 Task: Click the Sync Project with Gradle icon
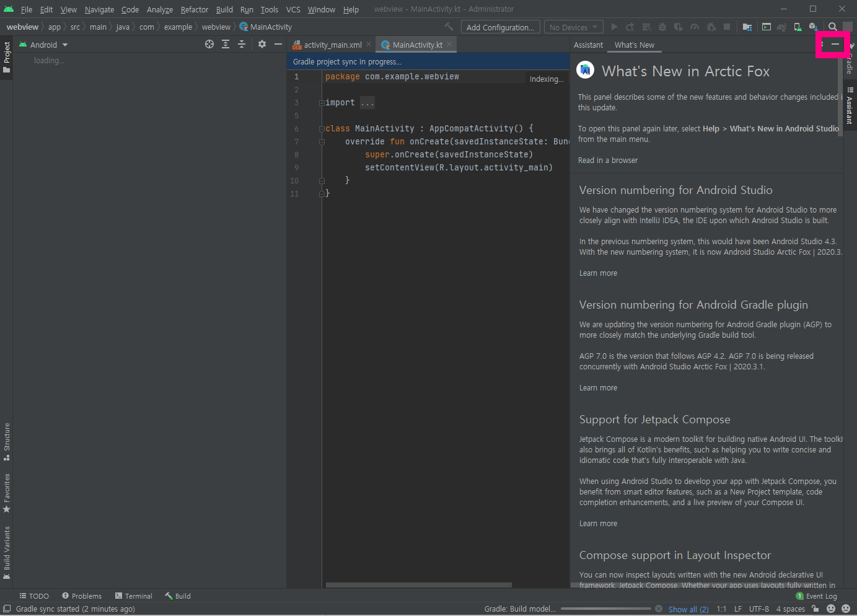pyautogui.click(x=781, y=27)
